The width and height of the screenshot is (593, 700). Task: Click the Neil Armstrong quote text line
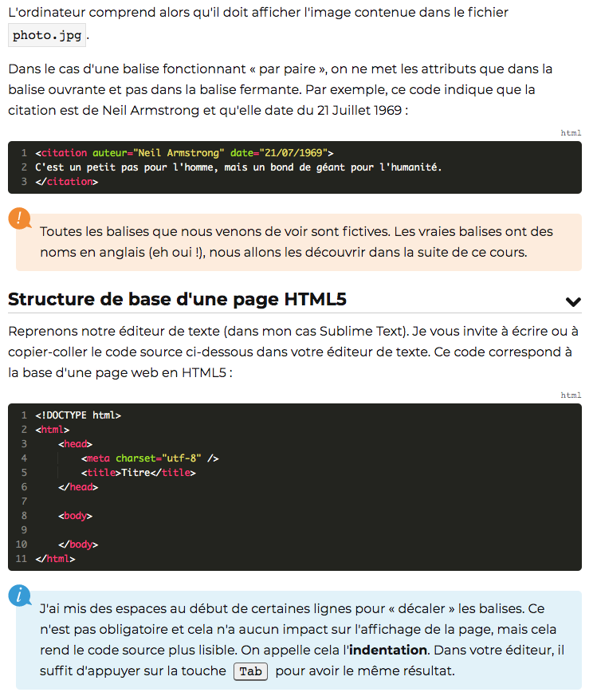click(238, 167)
